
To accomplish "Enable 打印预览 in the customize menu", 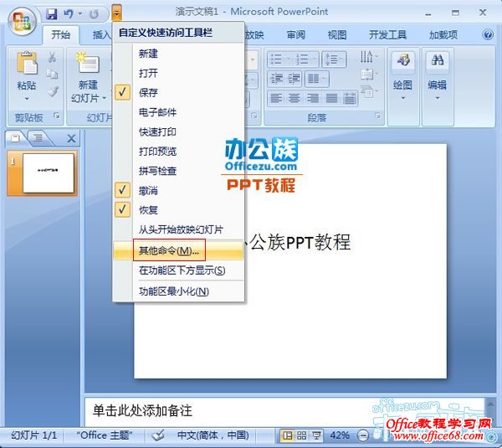I will (178, 152).
